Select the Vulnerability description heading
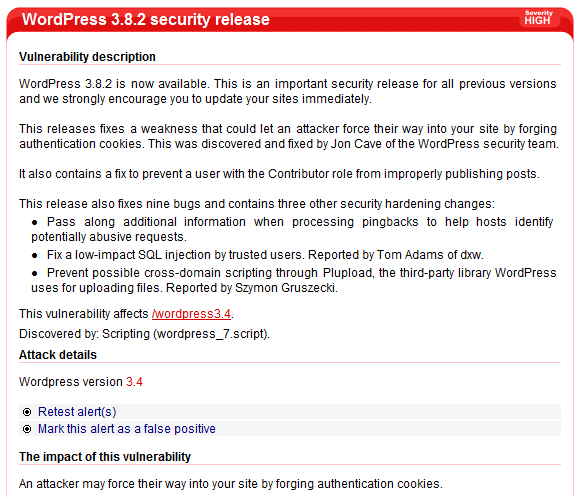Viewport: 578px width, 499px height. click(x=87, y=57)
